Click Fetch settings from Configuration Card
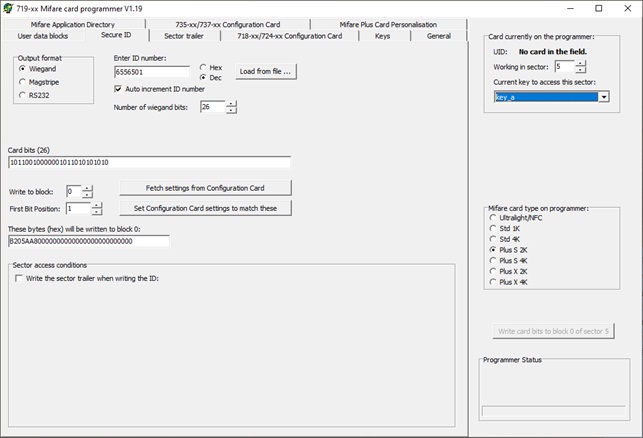643x438 pixels. tap(205, 188)
